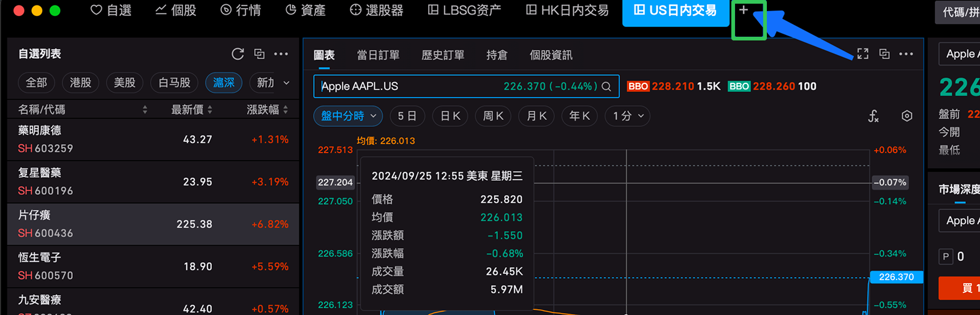This screenshot has height=315, width=980.
Task: Click the search magnifier in the Apple AAPL.US box
Action: point(606,86)
